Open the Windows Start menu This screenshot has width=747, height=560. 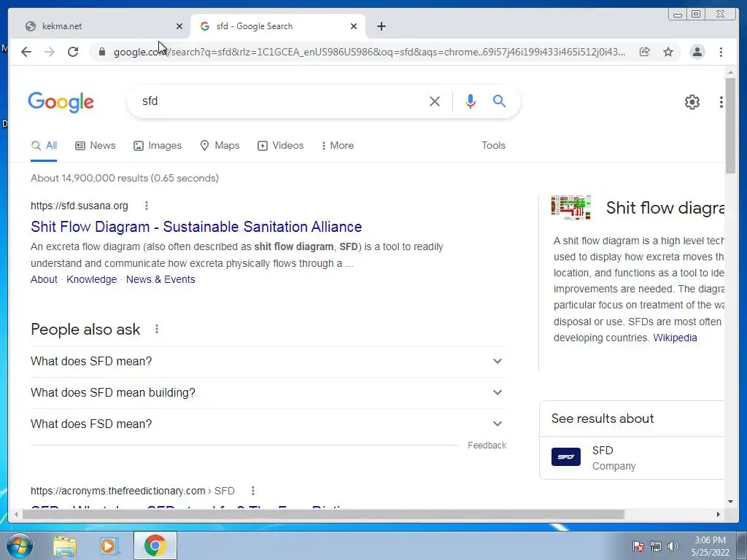[x=18, y=545]
